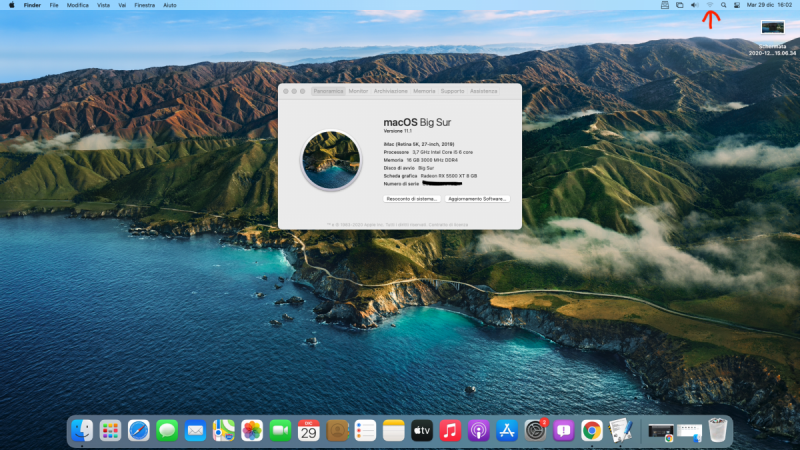
Task: Open the App Store dock icon
Action: point(506,431)
